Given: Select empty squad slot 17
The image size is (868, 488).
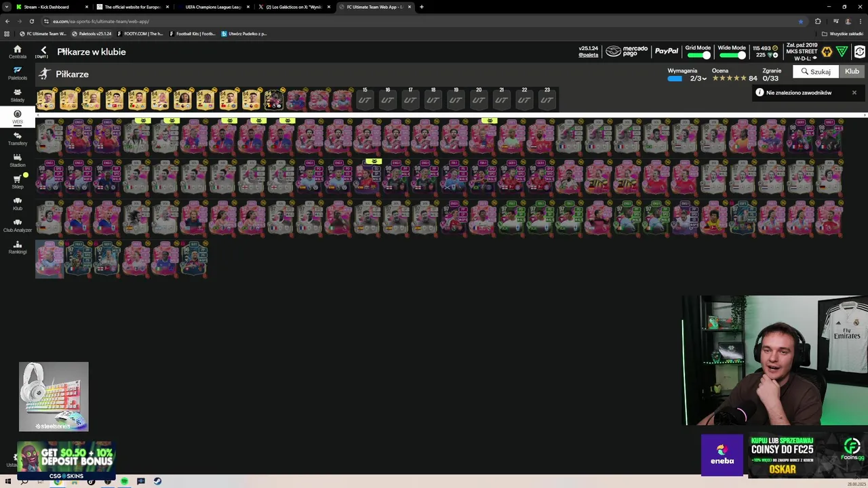Looking at the screenshot, I should (x=410, y=99).
